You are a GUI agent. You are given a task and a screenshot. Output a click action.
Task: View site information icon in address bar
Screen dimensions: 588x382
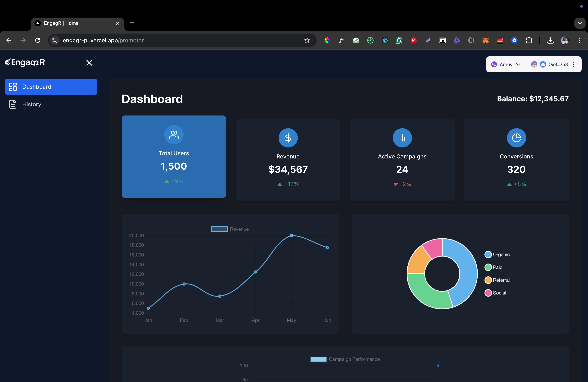point(55,40)
